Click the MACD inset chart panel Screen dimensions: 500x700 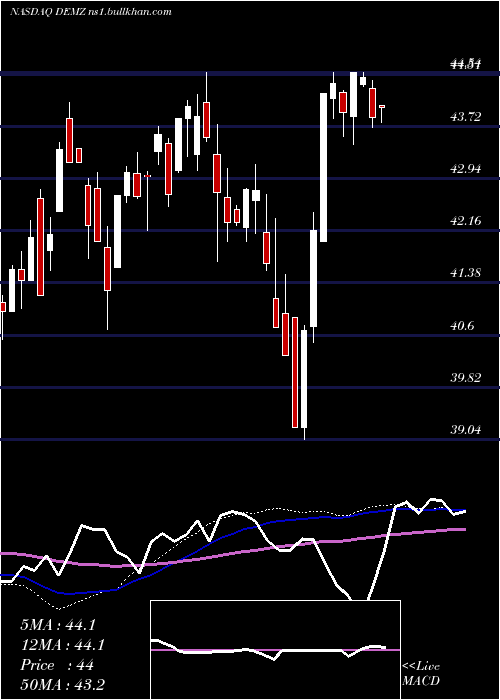[275, 650]
